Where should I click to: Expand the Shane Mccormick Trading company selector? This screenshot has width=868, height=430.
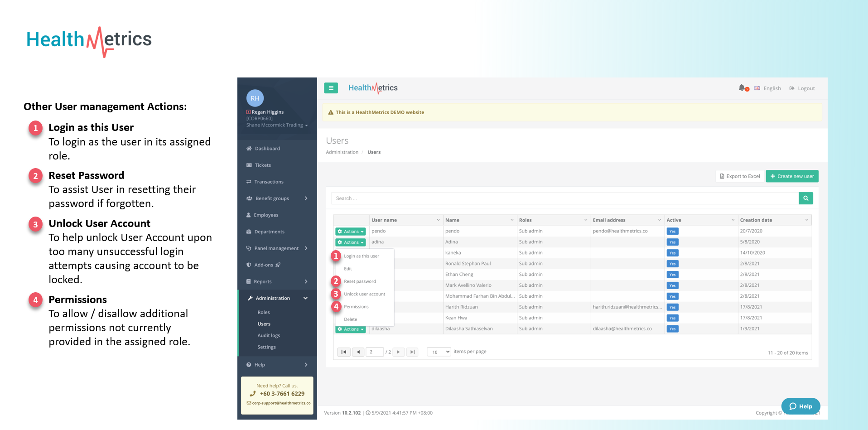tap(277, 126)
